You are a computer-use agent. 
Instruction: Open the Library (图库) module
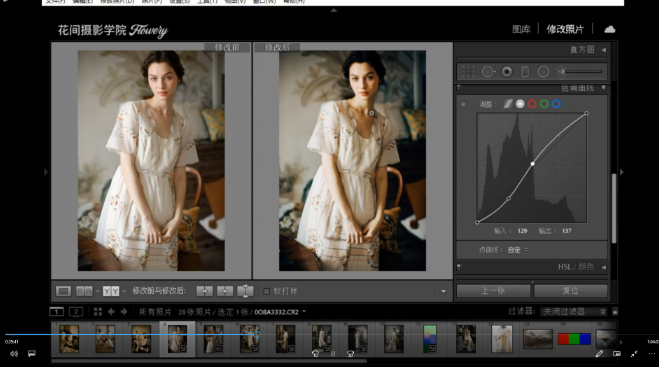521,29
